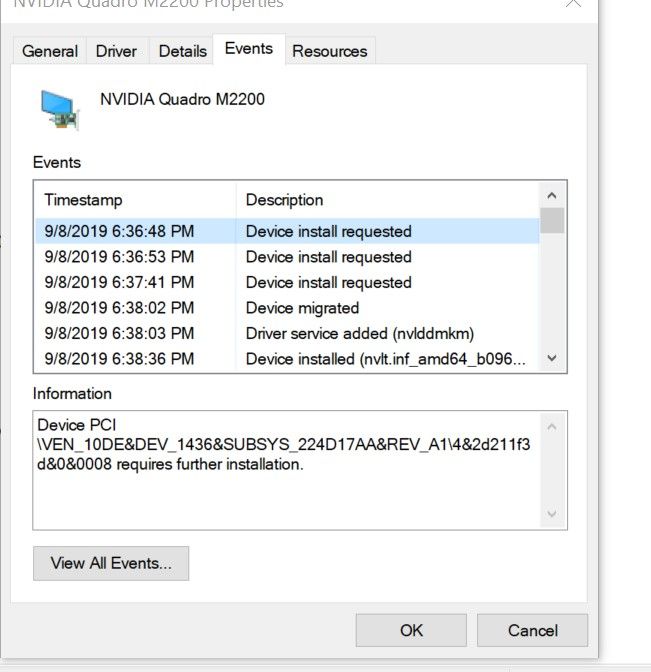
Task: Click the Information box scroll down arrow
Action: click(x=552, y=513)
